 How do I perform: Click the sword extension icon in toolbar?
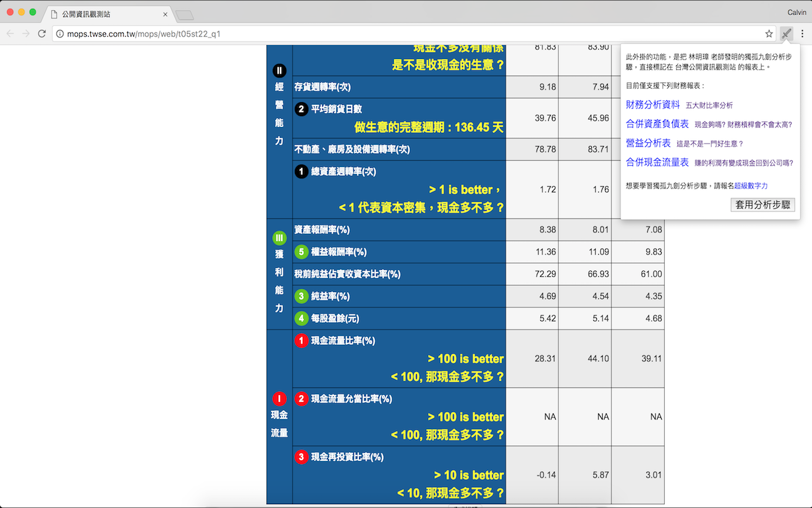pyautogui.click(x=786, y=34)
